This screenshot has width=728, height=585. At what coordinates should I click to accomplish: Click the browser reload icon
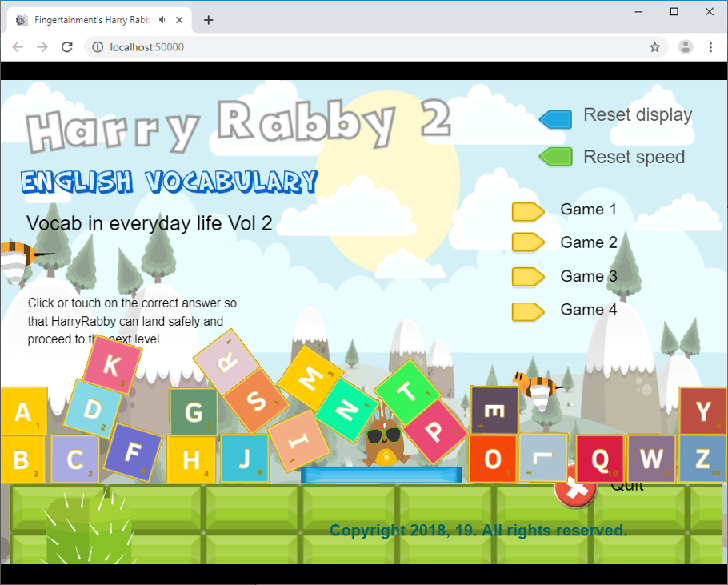67,47
